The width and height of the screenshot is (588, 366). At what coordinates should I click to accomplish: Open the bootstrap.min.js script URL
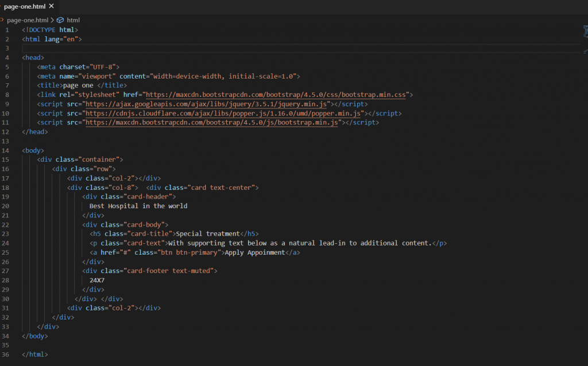(211, 123)
